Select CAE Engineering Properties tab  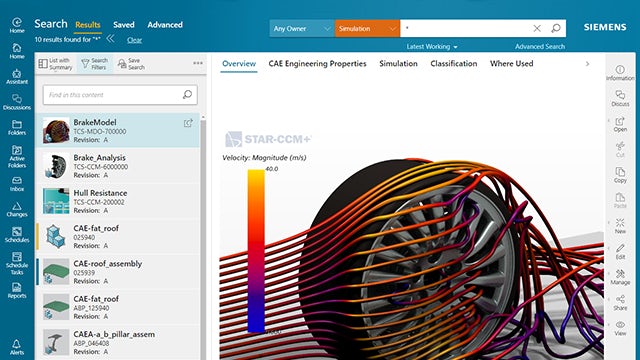pos(317,64)
